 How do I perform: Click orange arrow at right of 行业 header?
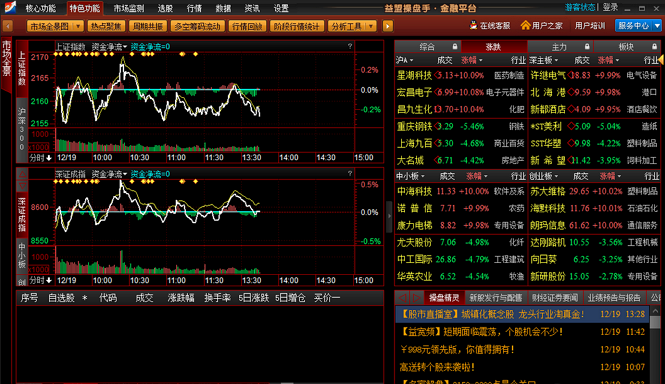[x=662, y=60]
